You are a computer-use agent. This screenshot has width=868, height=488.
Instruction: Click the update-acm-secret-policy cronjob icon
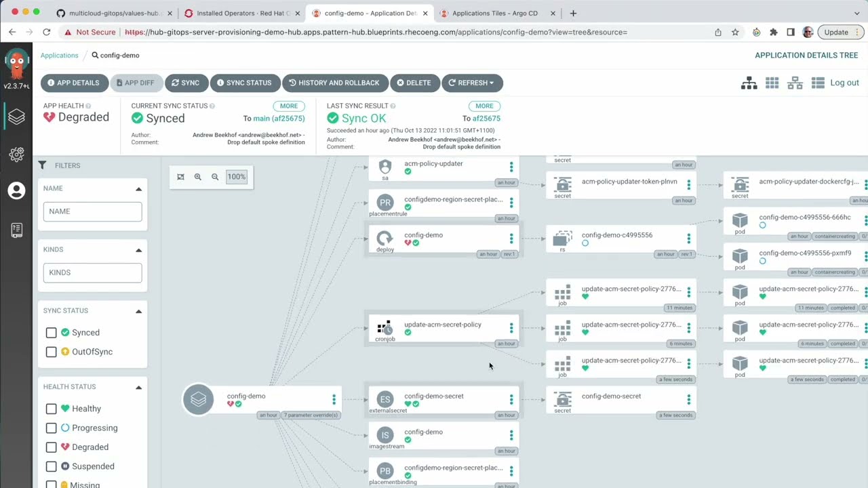click(384, 327)
